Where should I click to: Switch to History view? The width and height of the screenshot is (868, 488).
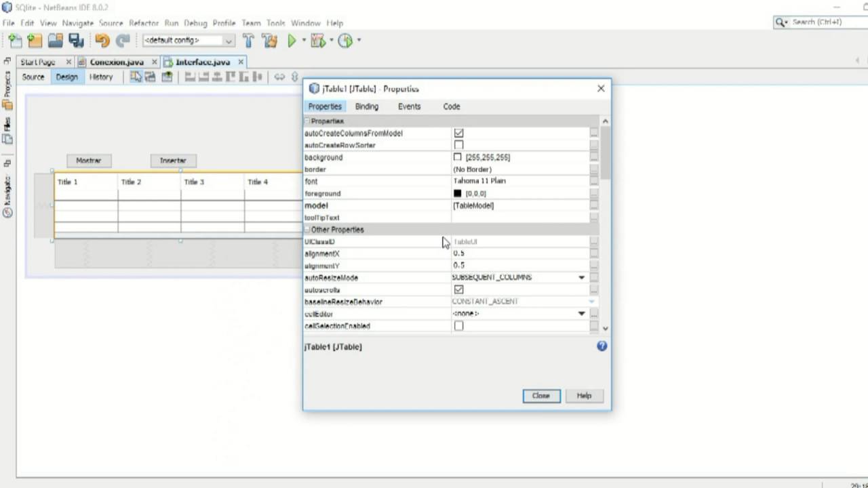coord(101,77)
